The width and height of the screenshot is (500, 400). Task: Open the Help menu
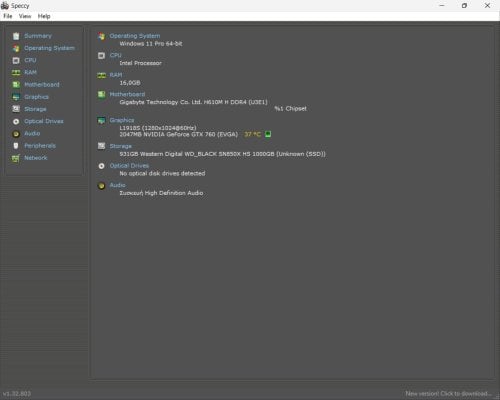(44, 16)
